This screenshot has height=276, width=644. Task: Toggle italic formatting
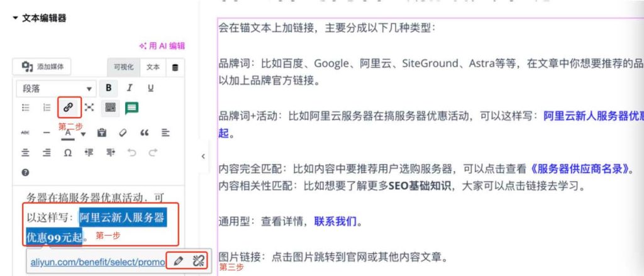click(130, 88)
